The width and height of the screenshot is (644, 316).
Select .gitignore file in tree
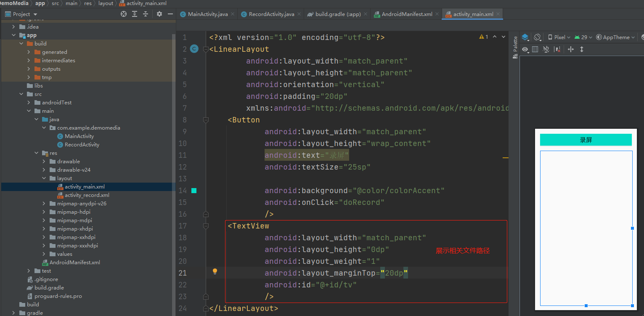click(x=46, y=279)
